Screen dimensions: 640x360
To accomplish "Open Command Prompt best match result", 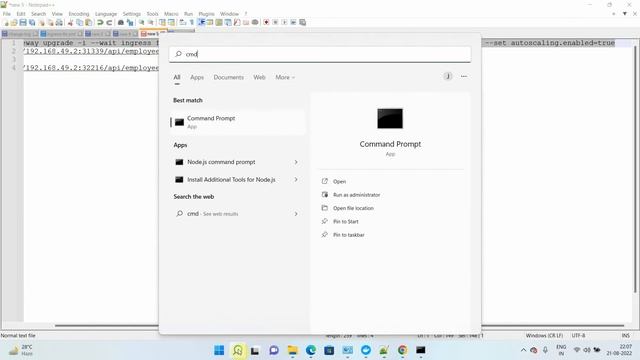I will 238,122.
